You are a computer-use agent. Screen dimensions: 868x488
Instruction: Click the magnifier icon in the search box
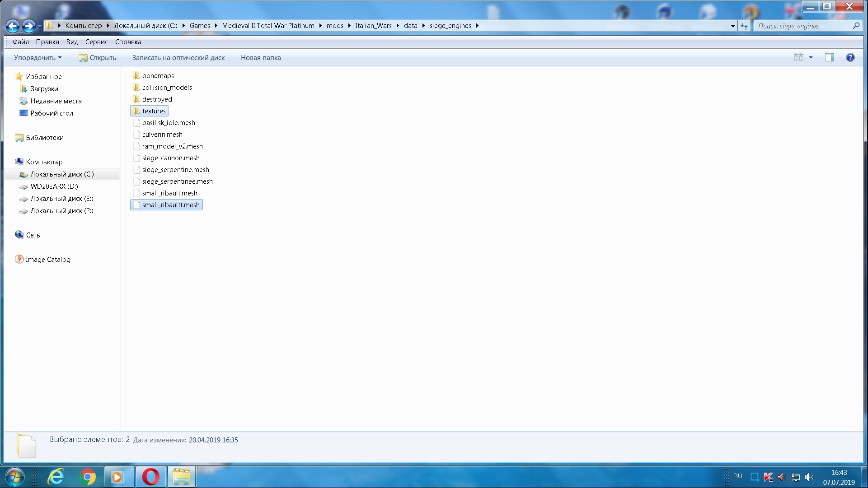tap(856, 26)
